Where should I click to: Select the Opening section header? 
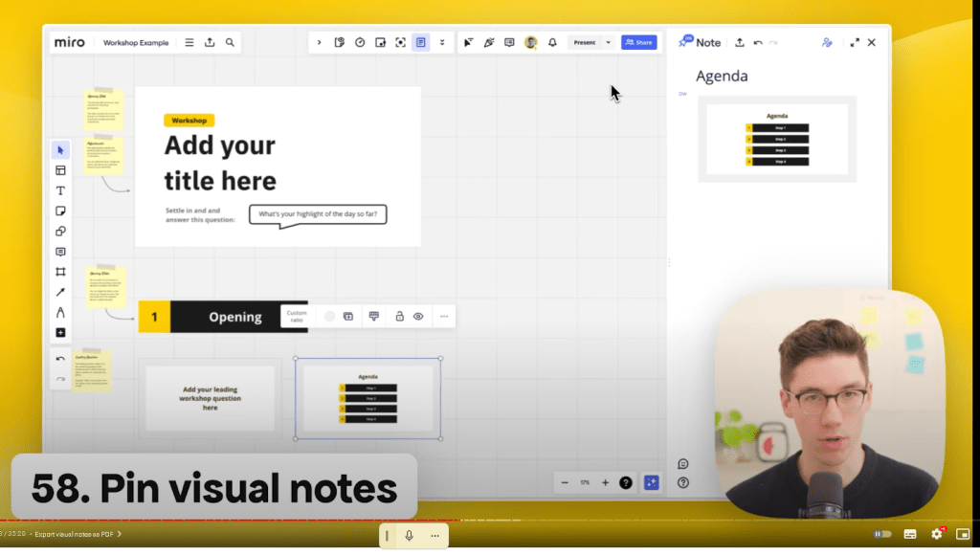[223, 317]
